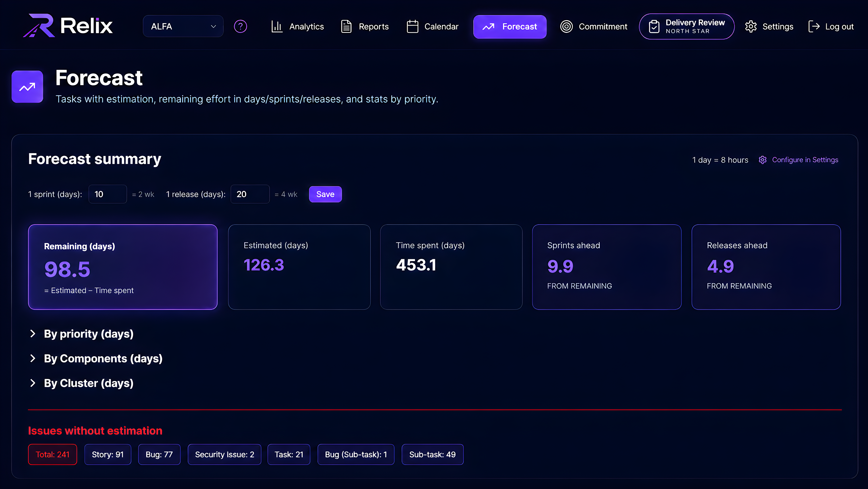This screenshot has height=489, width=868.
Task: Click the Task: 21 badge
Action: (289, 455)
